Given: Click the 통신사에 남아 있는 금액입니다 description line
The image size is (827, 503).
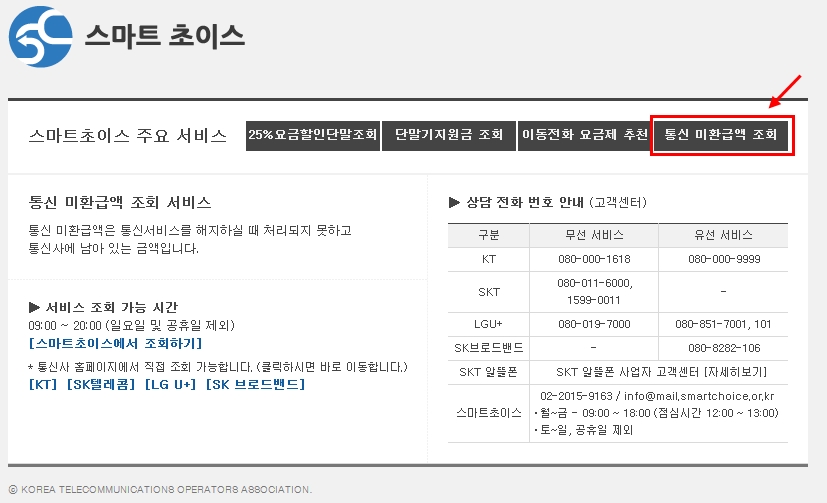Looking at the screenshot, I should [113, 249].
